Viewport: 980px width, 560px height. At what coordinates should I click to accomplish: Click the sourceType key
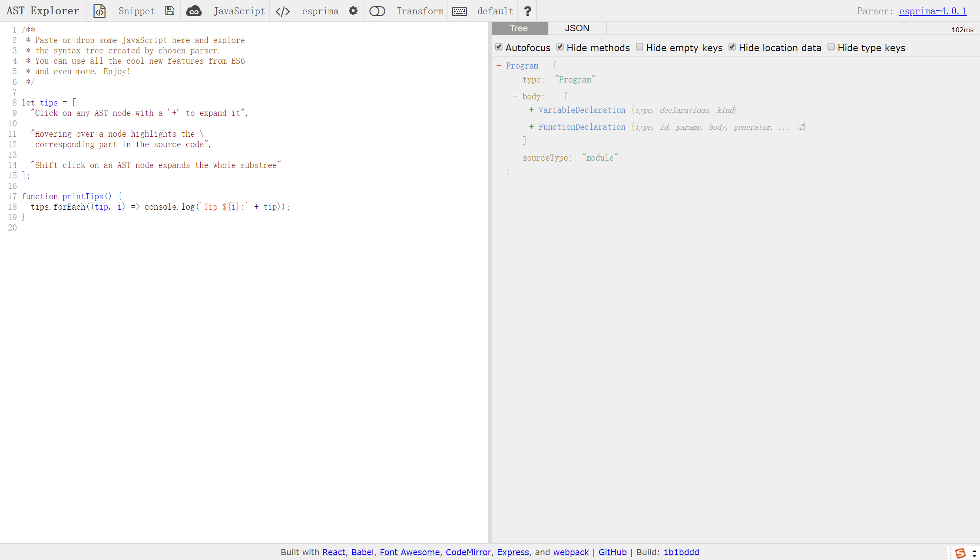(545, 158)
